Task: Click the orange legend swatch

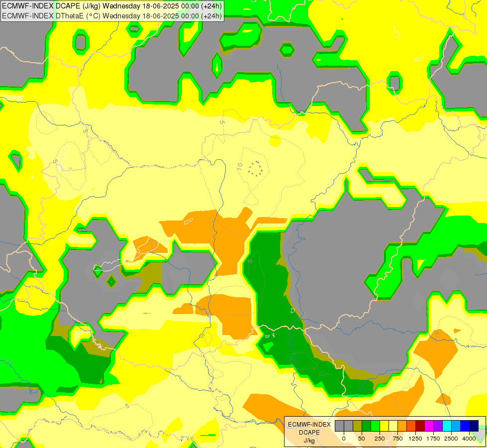Action: coord(402,426)
